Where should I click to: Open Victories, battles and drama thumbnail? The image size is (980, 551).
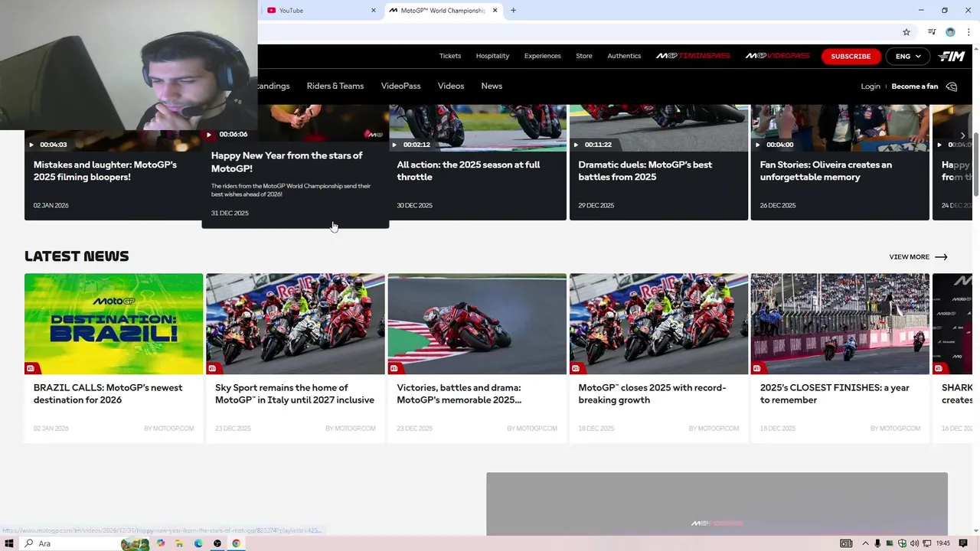[477, 324]
